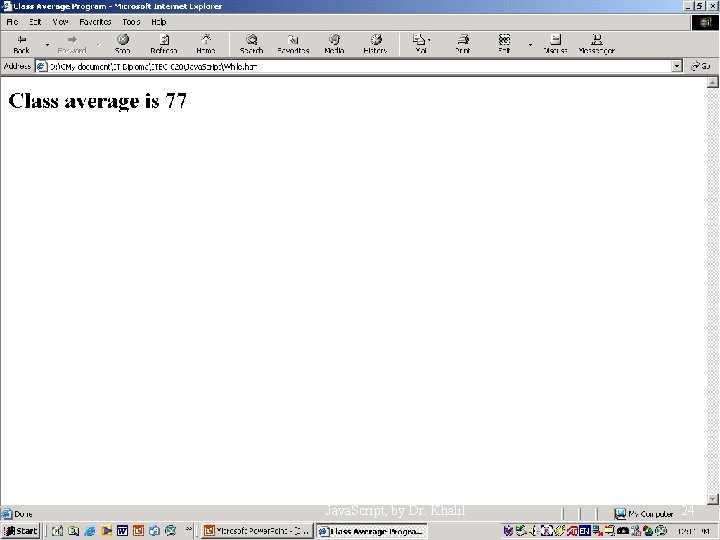
Task: Click the EN language tray indicator
Action: coord(585,531)
